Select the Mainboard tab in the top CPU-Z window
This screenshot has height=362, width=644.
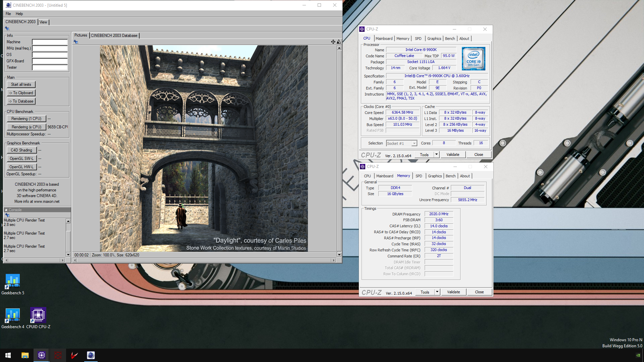click(384, 39)
